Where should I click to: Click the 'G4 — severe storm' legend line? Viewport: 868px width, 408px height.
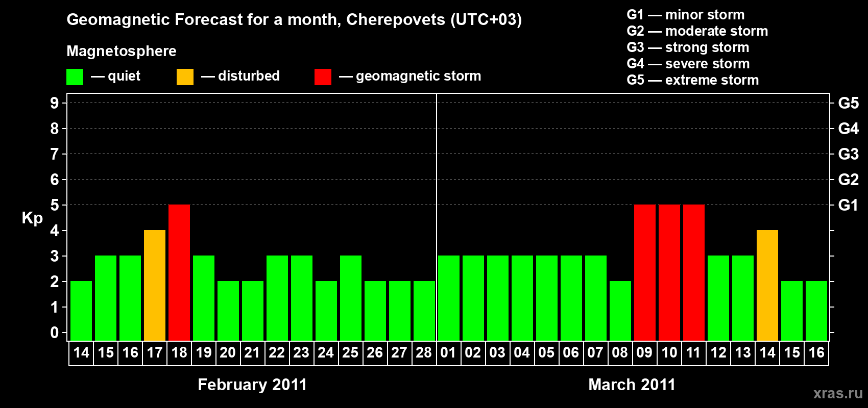(688, 64)
